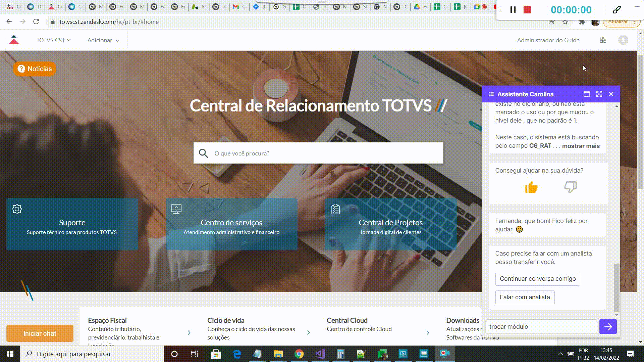Expand the Adicionar dropdown menu
644x362 pixels.
click(103, 40)
